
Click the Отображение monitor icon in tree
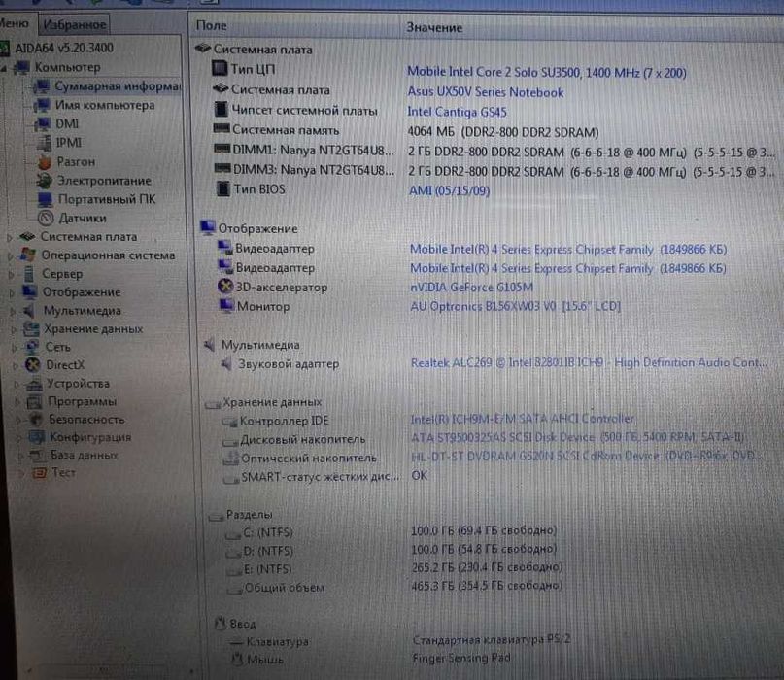[30, 292]
